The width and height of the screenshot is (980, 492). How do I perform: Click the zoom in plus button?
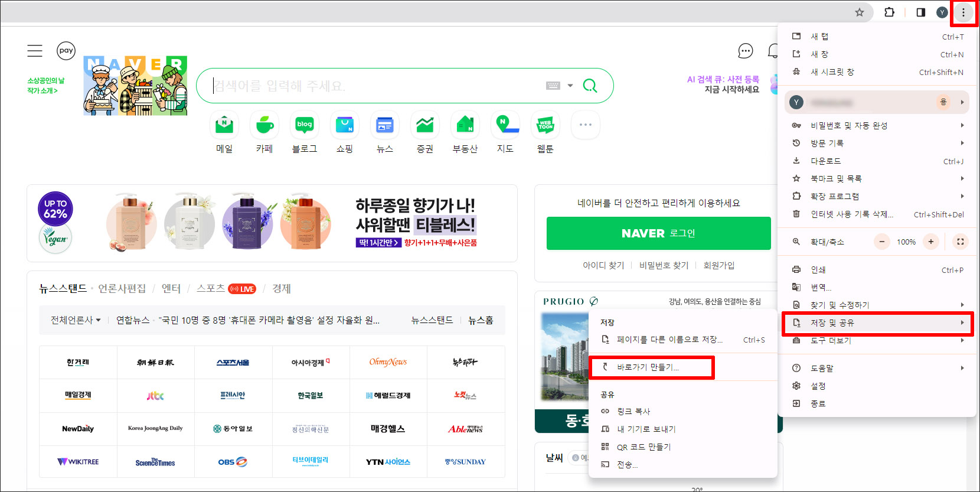coord(931,242)
